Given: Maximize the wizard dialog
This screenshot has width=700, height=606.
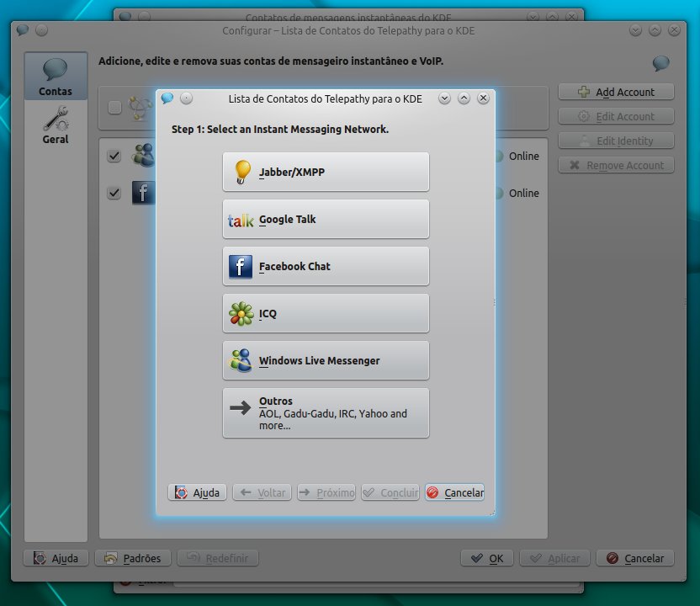Looking at the screenshot, I should click(464, 98).
